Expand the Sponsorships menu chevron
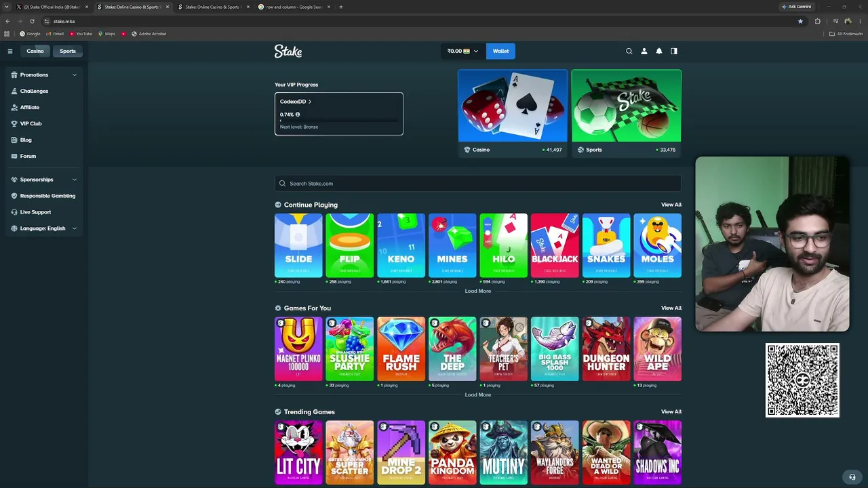Image resolution: width=868 pixels, height=488 pixels. tap(75, 180)
